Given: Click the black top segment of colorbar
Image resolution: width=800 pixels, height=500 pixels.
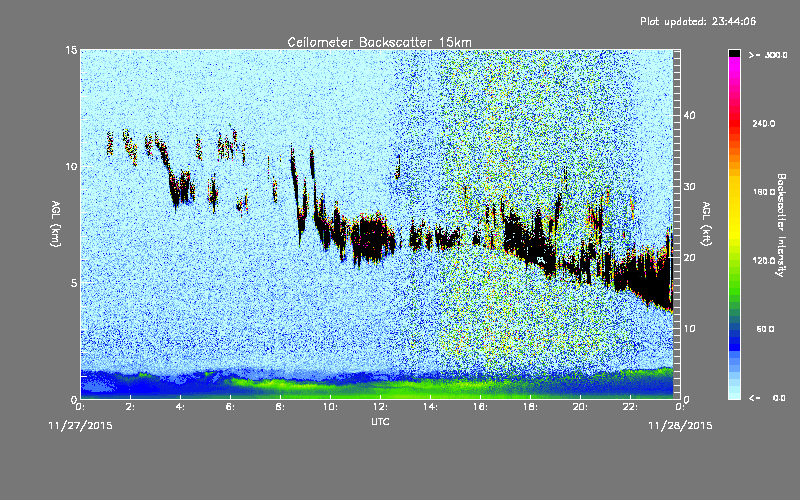Looking at the screenshot, I should (x=734, y=53).
